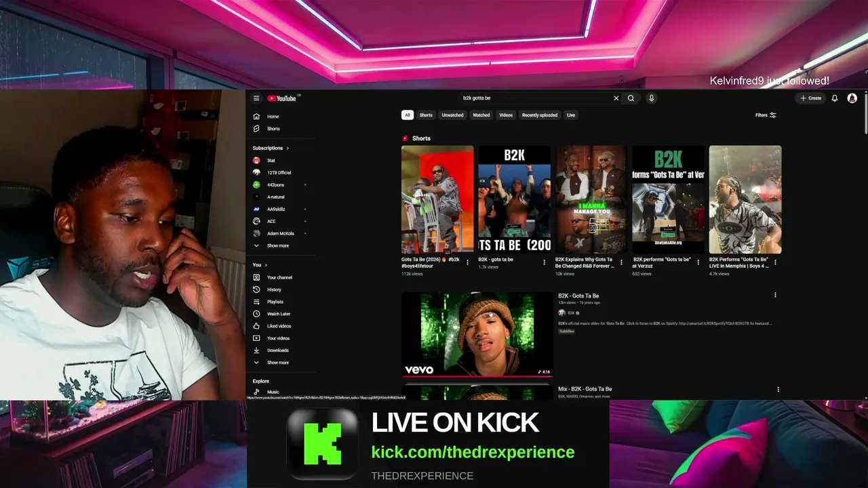Image resolution: width=868 pixels, height=488 pixels.
Task: Click the YouTube logo
Action: [x=281, y=98]
